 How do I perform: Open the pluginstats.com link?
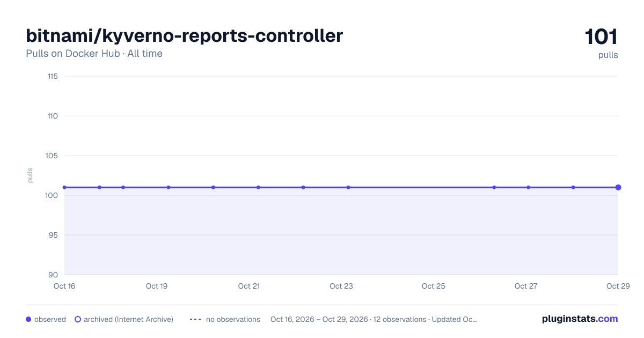pos(580,319)
